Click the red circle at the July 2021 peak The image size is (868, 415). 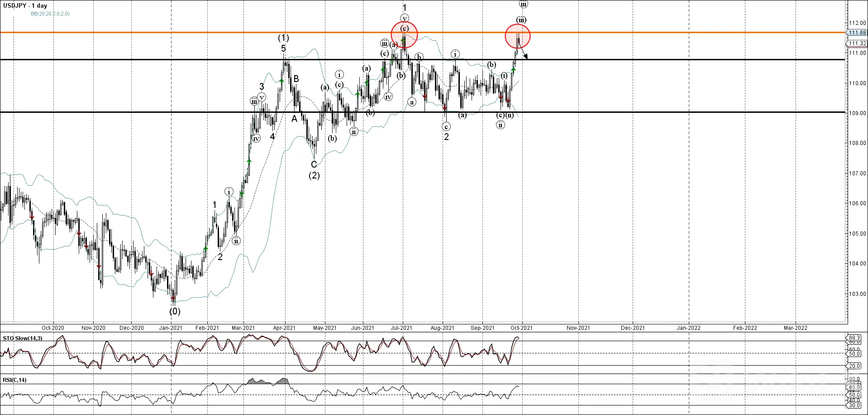(x=404, y=34)
